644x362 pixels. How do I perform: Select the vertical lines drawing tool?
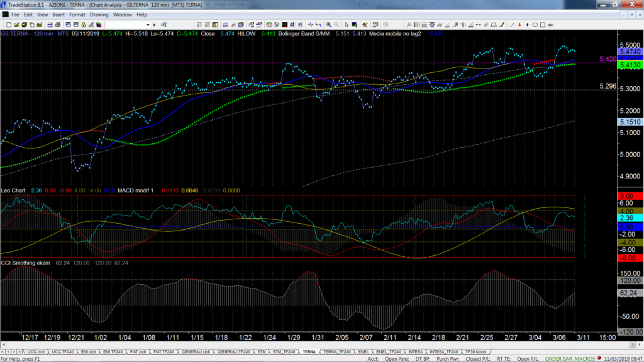(416, 25)
